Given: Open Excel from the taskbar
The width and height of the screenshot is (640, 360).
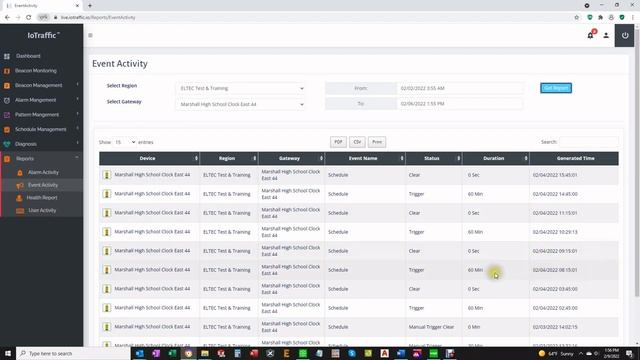Looking at the screenshot, I should (172, 353).
